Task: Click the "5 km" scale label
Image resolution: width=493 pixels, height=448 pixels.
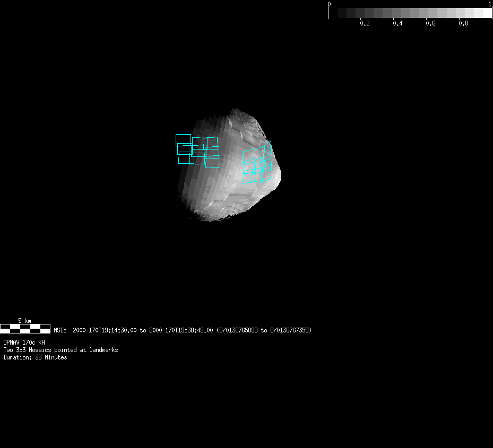Action: point(24,321)
